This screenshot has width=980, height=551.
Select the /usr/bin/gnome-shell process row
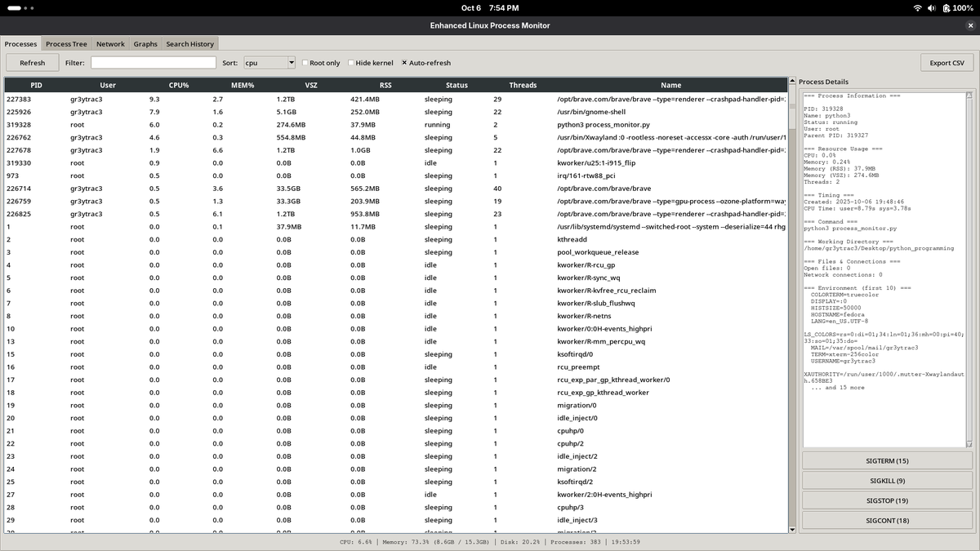(x=395, y=112)
